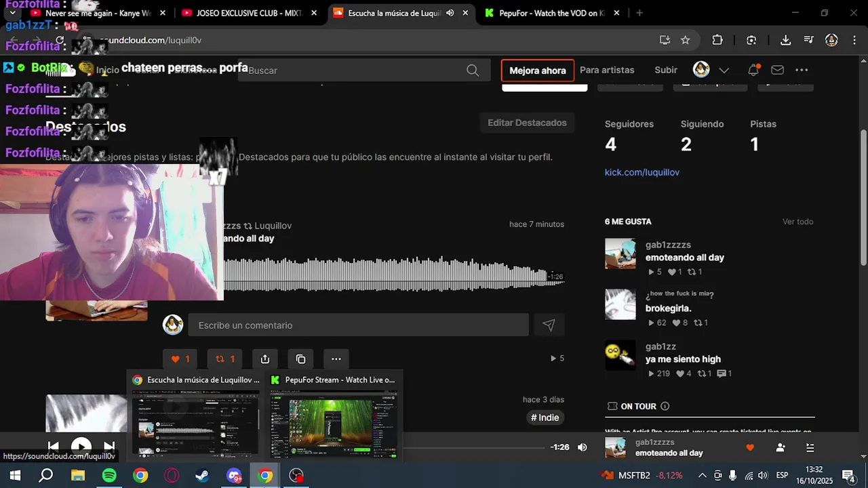The width and height of the screenshot is (868, 488).
Task: Open SoundCloud messages envelope
Action: coord(777,70)
